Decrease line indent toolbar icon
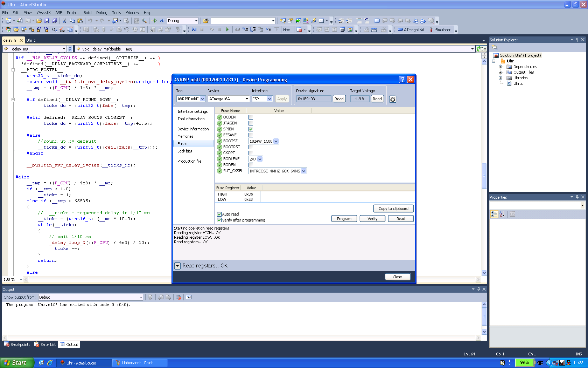 (342, 21)
